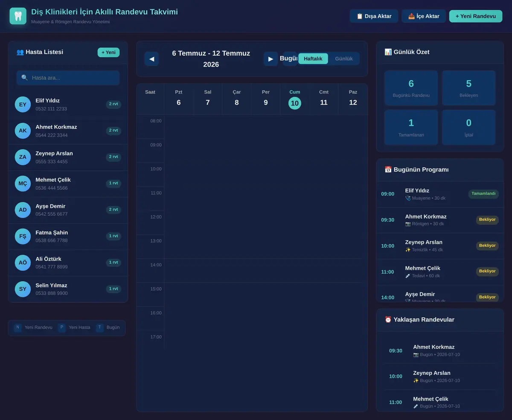Open the Tamamlanan count card
This screenshot has width=512, height=420.
[411, 127]
